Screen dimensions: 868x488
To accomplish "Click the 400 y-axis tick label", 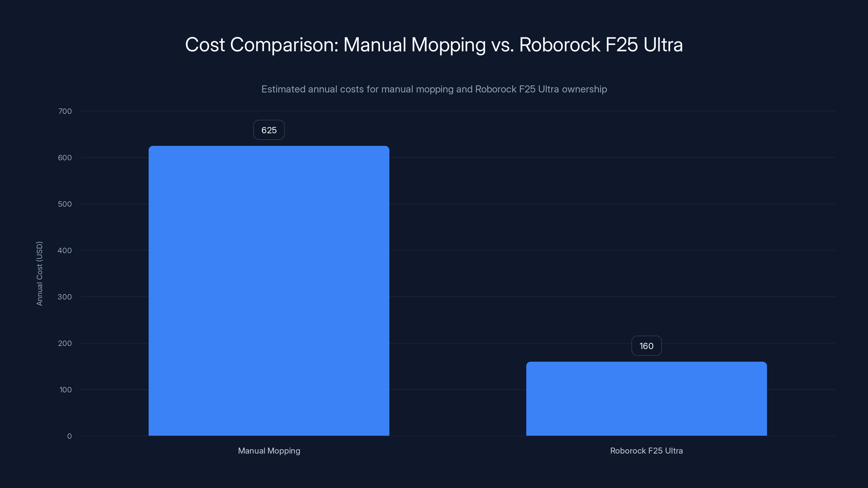I will 66,250.
